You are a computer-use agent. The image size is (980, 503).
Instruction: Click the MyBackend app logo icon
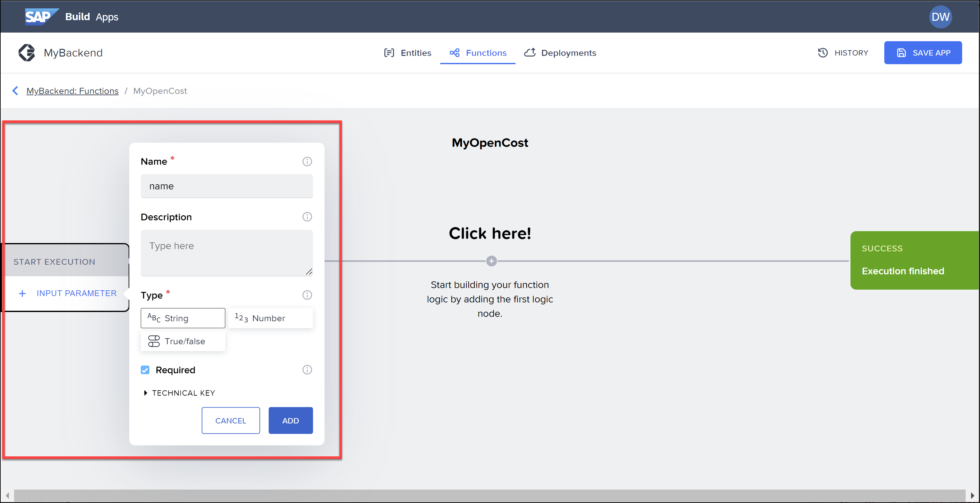click(x=26, y=53)
